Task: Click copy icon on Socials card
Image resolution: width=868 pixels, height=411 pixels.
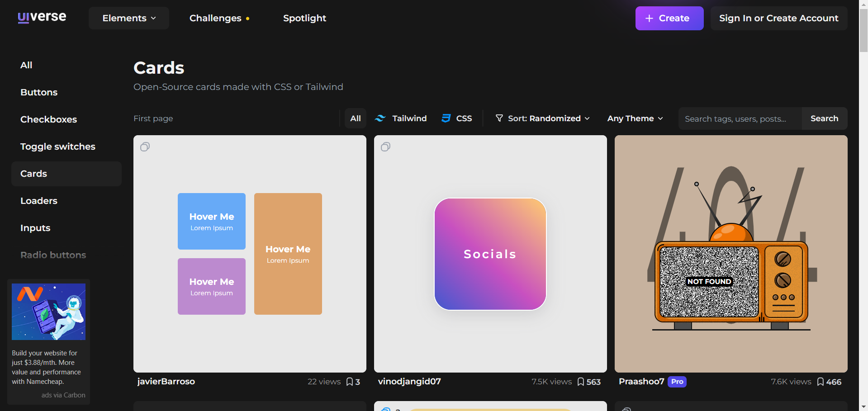Action: pyautogui.click(x=385, y=147)
